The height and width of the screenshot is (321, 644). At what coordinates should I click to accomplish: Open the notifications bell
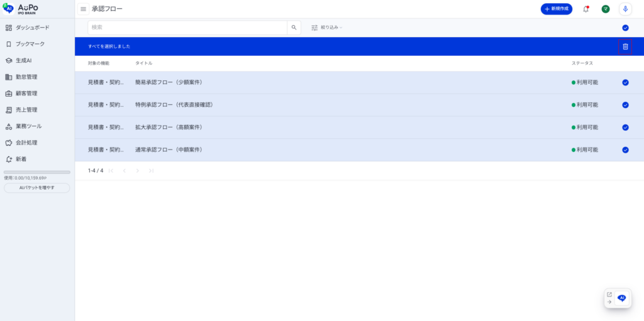coord(586,9)
